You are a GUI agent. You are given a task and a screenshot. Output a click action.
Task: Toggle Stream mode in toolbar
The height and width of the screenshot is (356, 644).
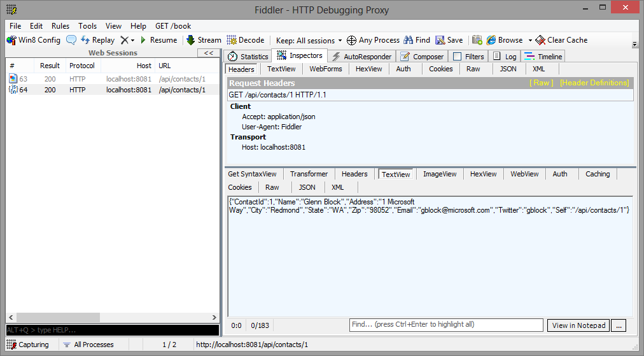(204, 40)
